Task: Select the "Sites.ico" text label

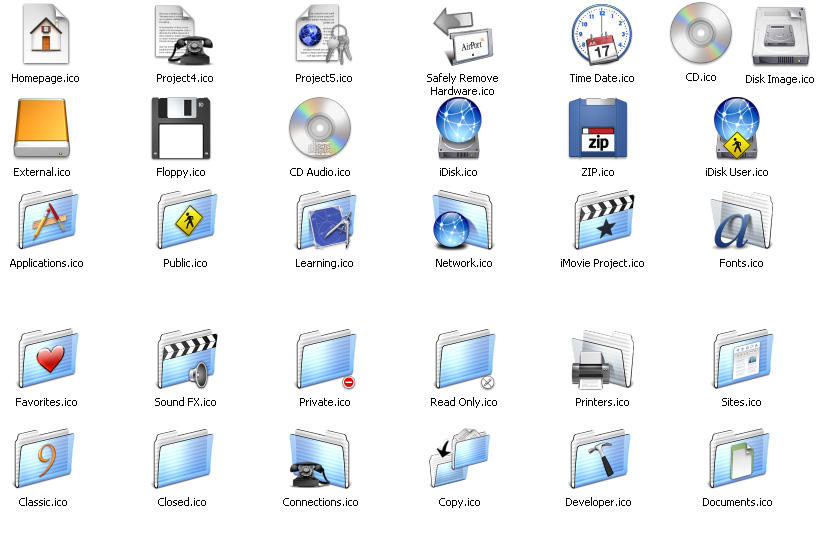Action: 741,402
